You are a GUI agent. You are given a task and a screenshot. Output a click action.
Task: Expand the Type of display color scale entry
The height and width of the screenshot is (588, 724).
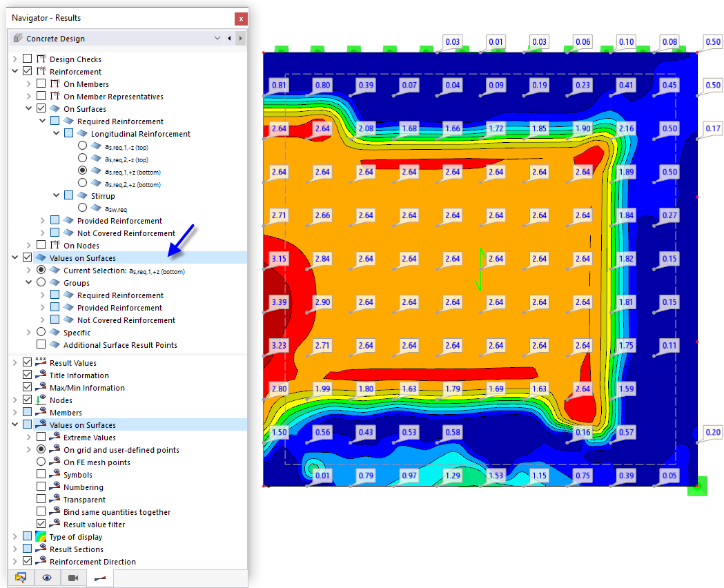(15, 536)
